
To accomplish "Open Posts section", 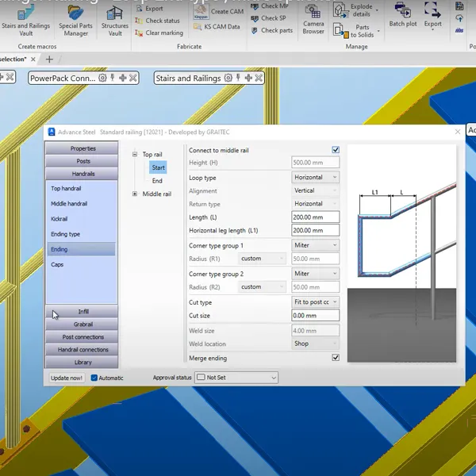I will [x=82, y=161].
